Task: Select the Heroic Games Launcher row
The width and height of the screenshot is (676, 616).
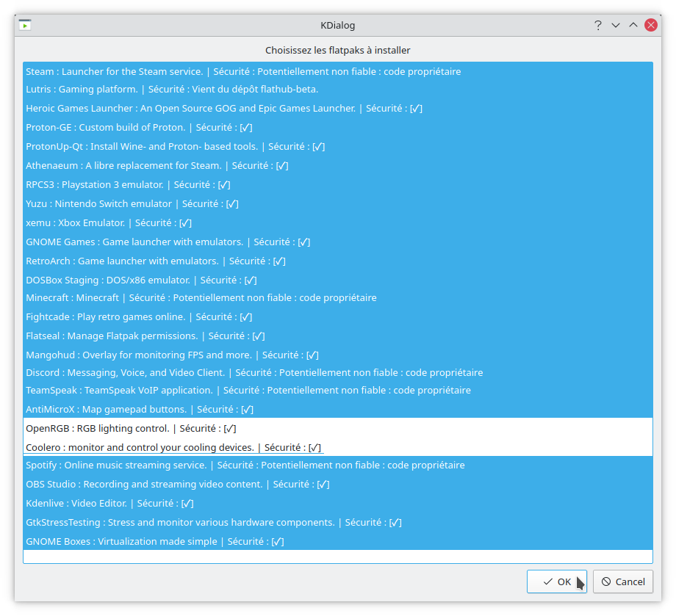Action: (338, 108)
